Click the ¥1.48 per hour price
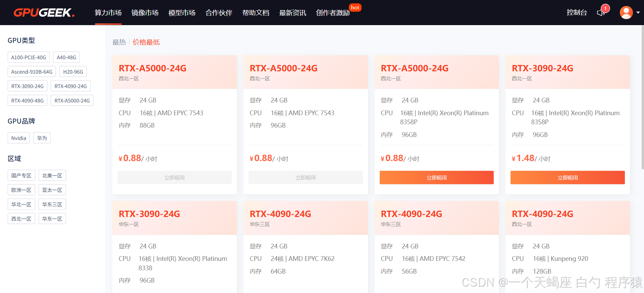This screenshot has height=293, width=644. click(531, 158)
